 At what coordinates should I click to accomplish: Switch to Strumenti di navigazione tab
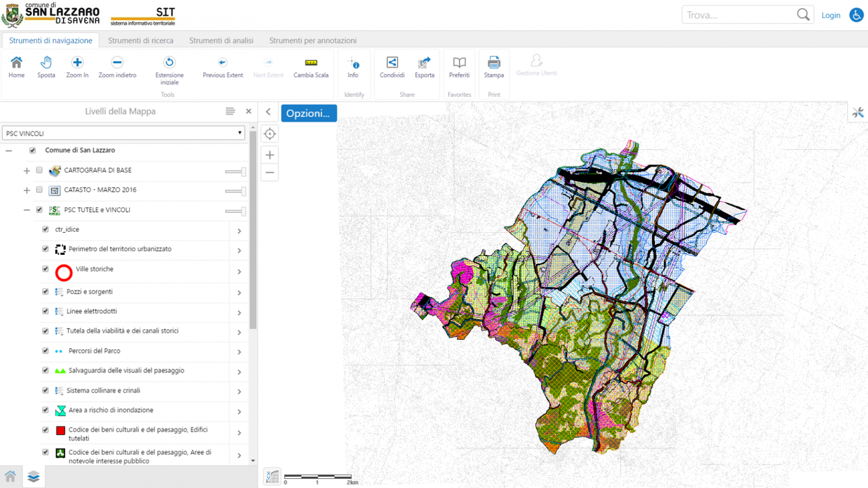[x=51, y=40]
